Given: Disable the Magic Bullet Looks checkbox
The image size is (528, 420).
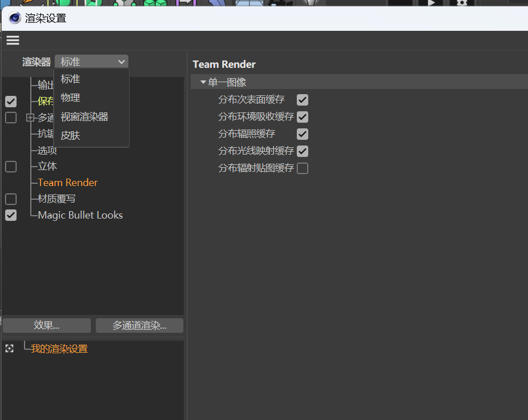Looking at the screenshot, I should (x=10, y=215).
